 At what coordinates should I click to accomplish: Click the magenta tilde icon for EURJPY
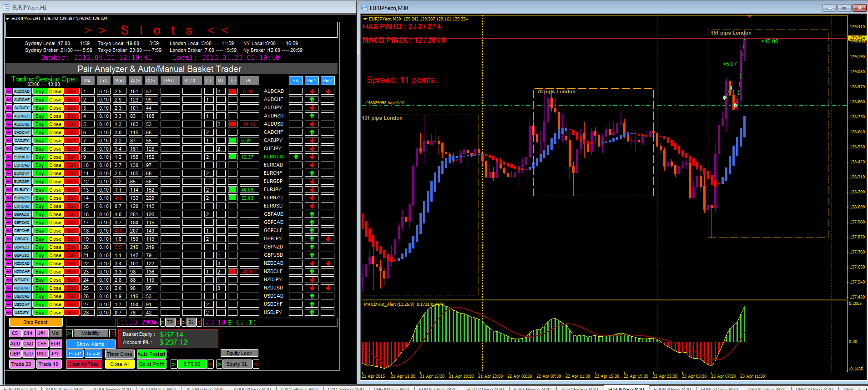click(x=9, y=190)
